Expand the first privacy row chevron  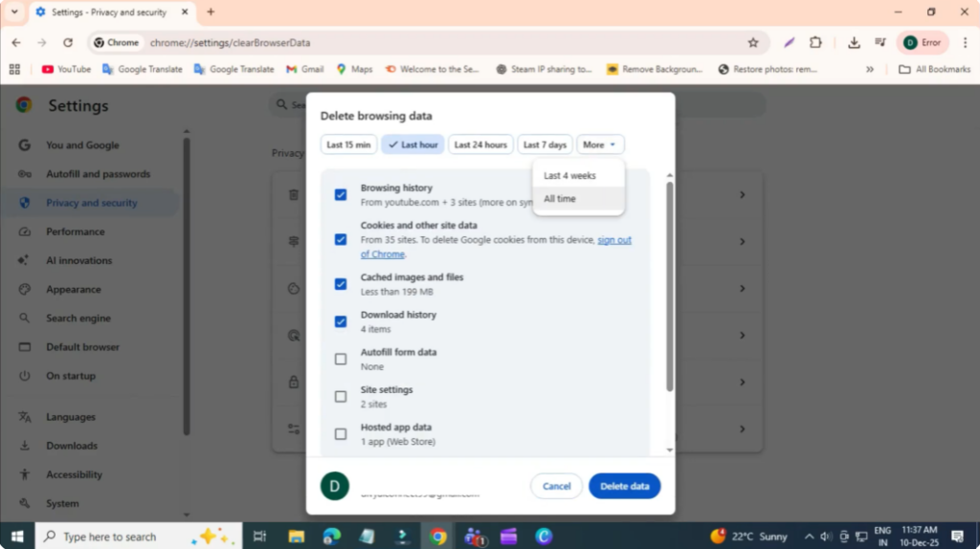[743, 195]
